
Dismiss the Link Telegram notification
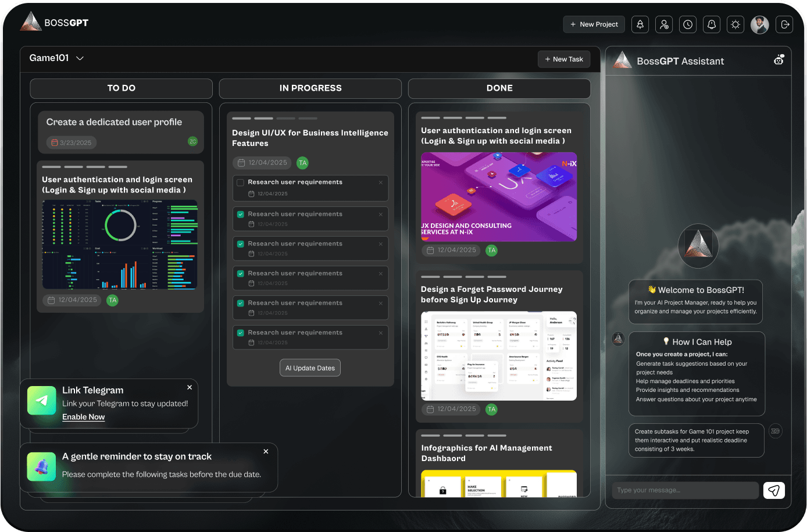point(190,387)
